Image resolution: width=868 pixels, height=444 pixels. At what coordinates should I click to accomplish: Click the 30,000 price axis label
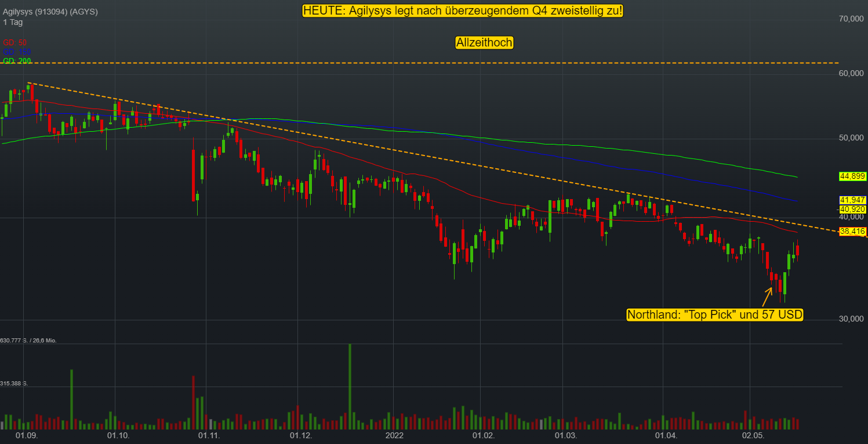[x=851, y=319]
